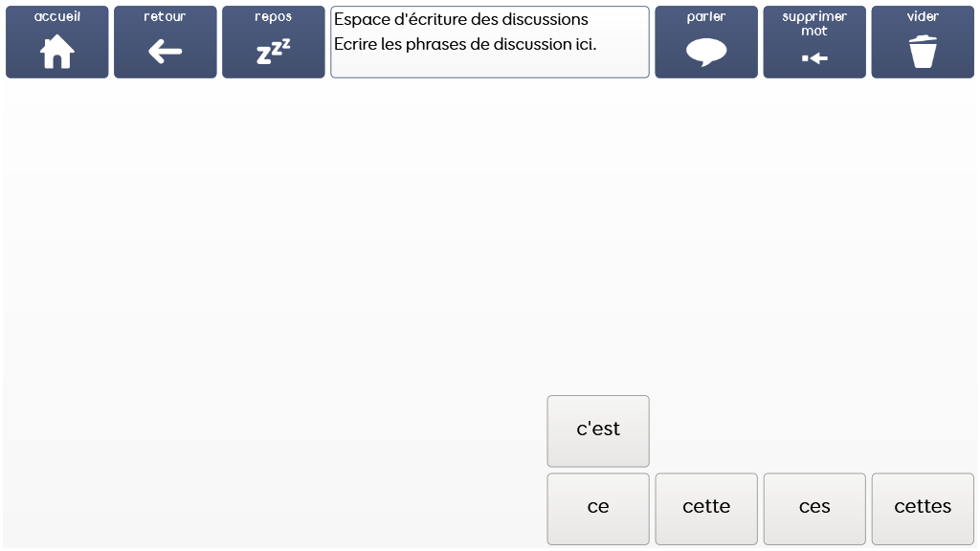Insert the word "c'est"
This screenshot has width=980, height=551.
(x=598, y=430)
